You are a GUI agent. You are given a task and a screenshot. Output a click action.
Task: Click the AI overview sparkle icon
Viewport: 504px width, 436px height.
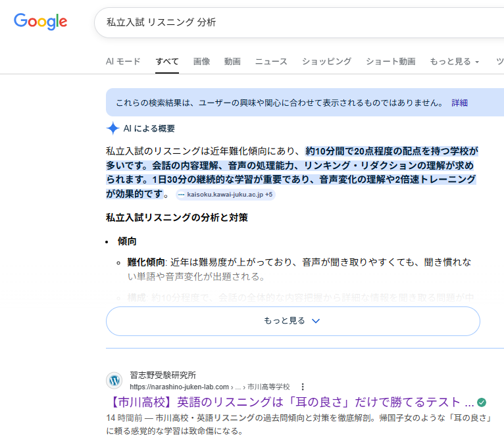[x=113, y=128]
